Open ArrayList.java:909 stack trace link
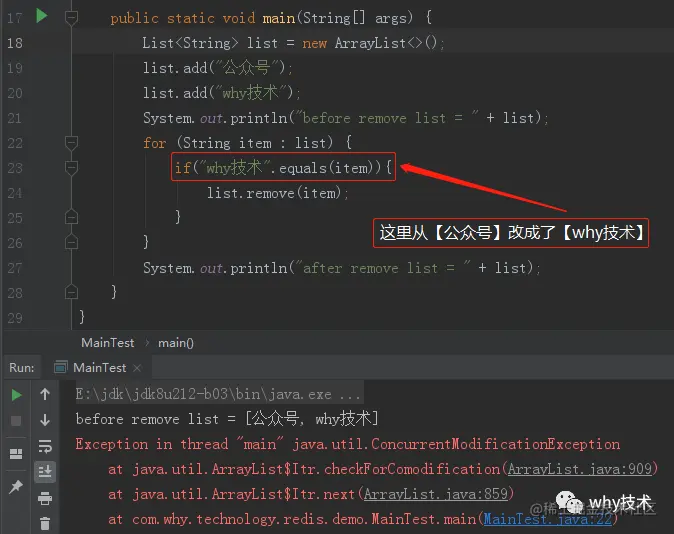The height and width of the screenshot is (534, 674). coord(580,469)
